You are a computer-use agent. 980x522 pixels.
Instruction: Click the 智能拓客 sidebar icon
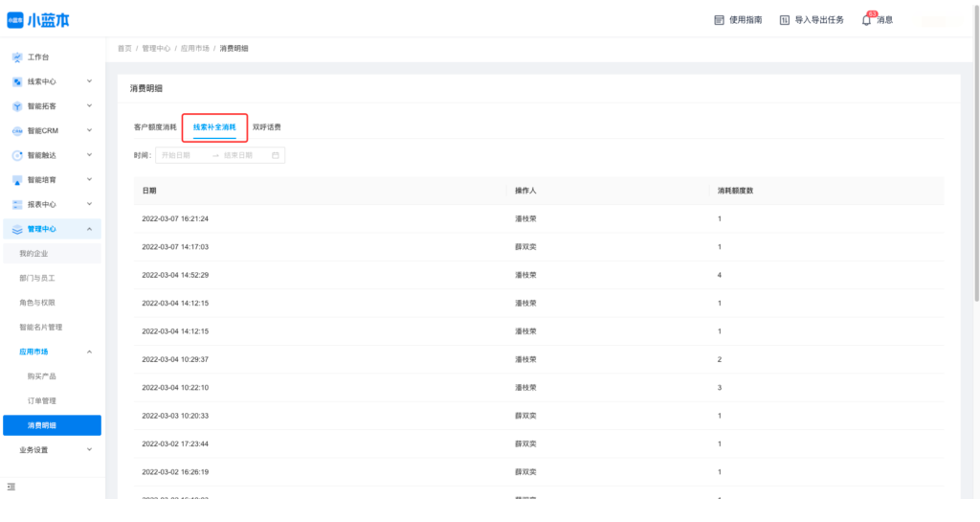point(17,106)
